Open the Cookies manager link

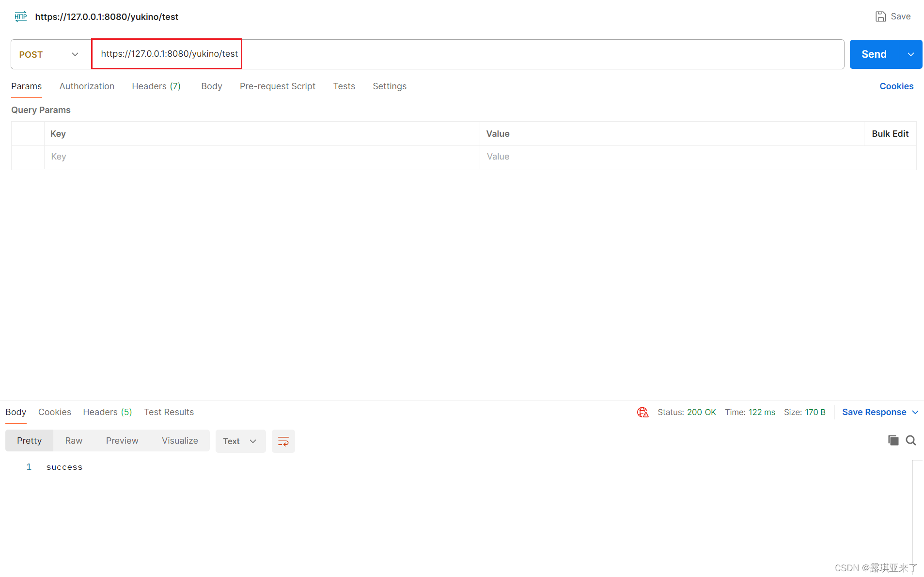[x=896, y=86]
